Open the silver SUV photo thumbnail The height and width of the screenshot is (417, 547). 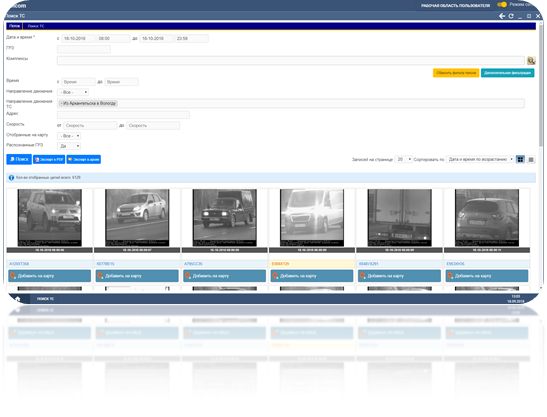[x=50, y=218]
